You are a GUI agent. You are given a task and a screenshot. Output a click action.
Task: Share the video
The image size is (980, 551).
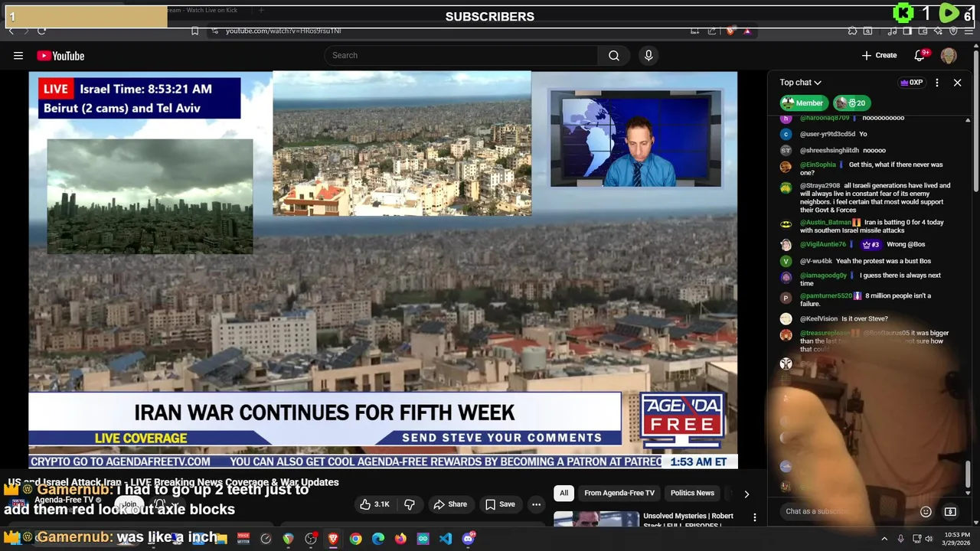click(450, 504)
